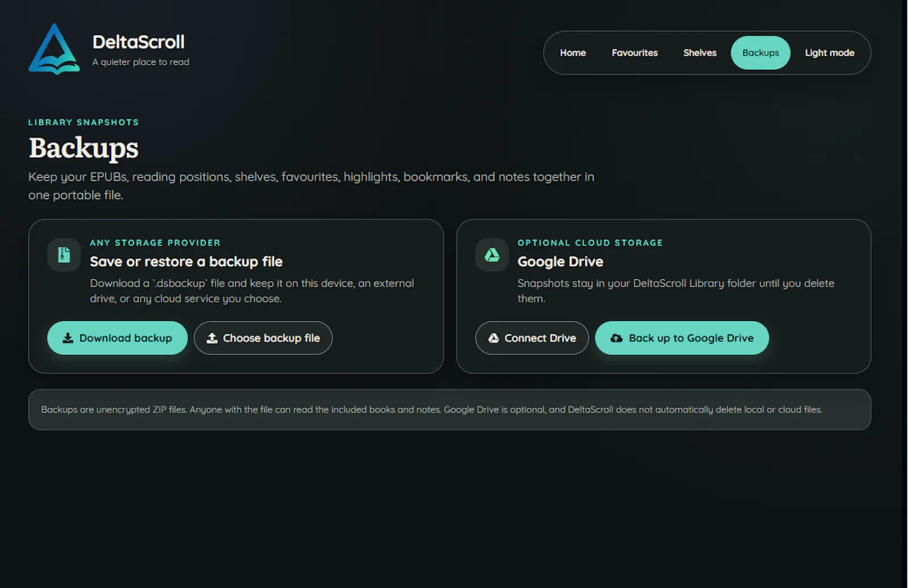
Task: Connect Drive account
Action: click(x=532, y=338)
